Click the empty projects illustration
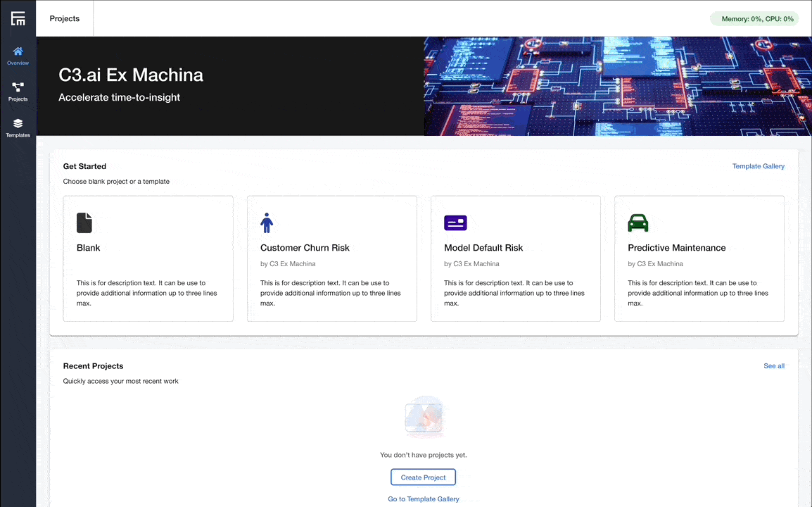 (424, 418)
